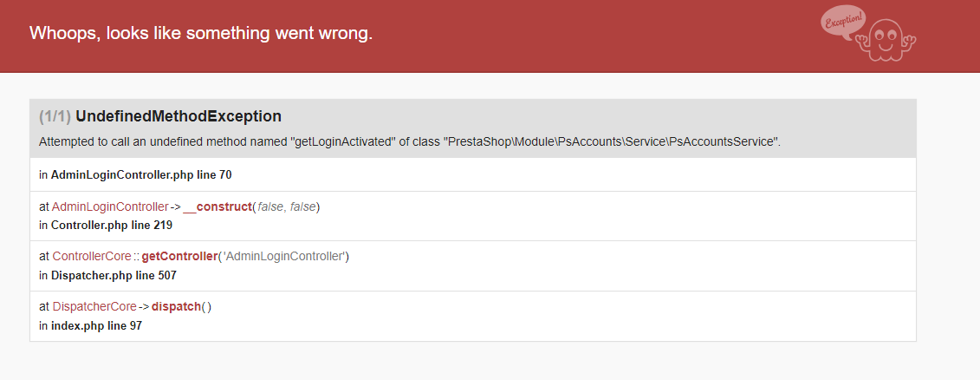Click the UndefinedMethodException heading
Viewport: 980px width, 380px height.
pos(178,116)
